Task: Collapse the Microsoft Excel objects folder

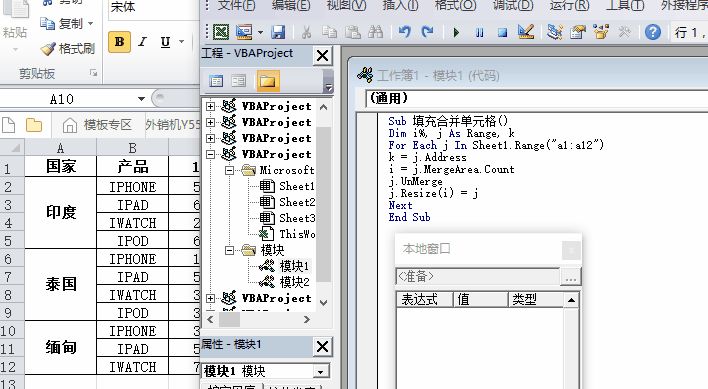Action: (229, 171)
